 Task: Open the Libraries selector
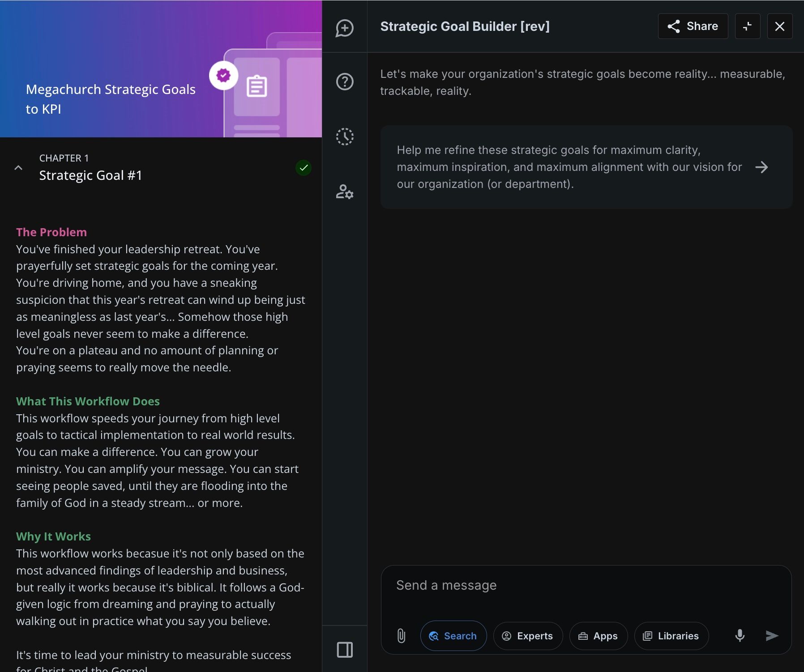[671, 636]
